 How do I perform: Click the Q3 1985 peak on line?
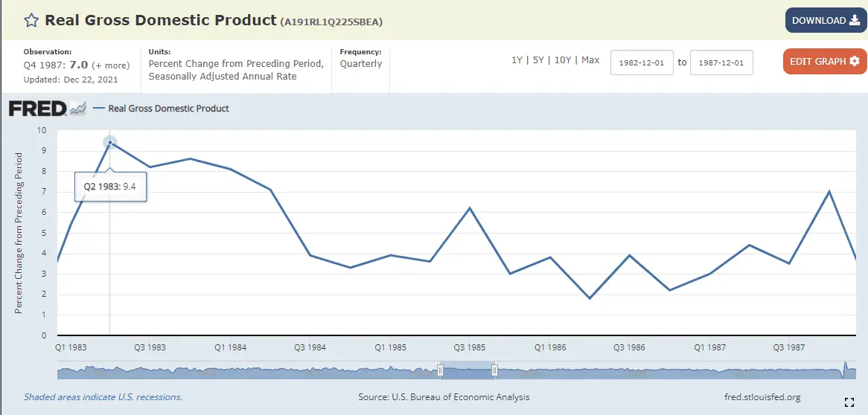(470, 208)
